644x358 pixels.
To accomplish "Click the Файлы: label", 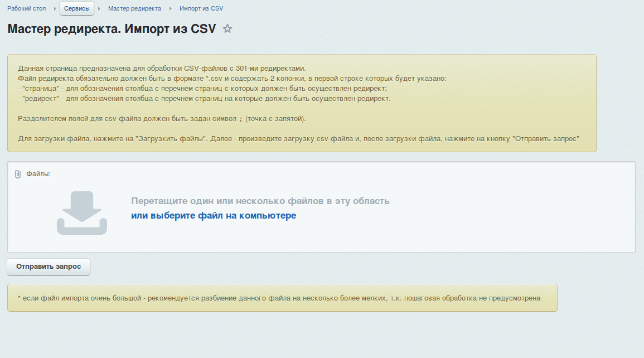I will pyautogui.click(x=38, y=174).
